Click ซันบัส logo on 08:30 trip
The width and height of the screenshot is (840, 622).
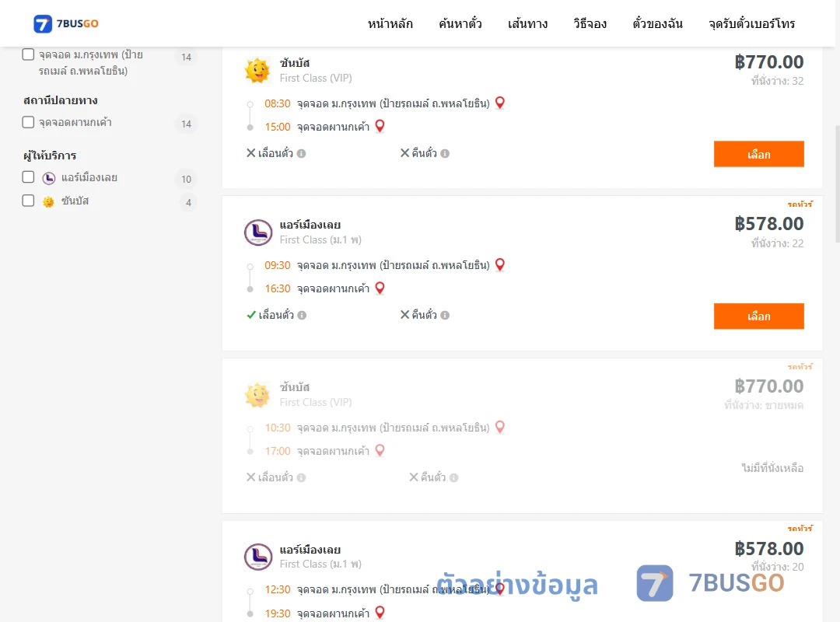[257, 70]
